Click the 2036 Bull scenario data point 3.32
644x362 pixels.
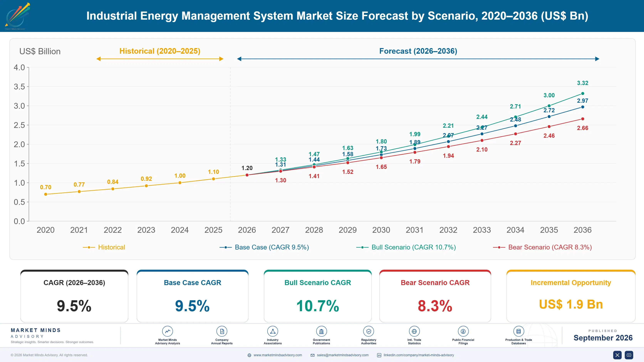(583, 94)
